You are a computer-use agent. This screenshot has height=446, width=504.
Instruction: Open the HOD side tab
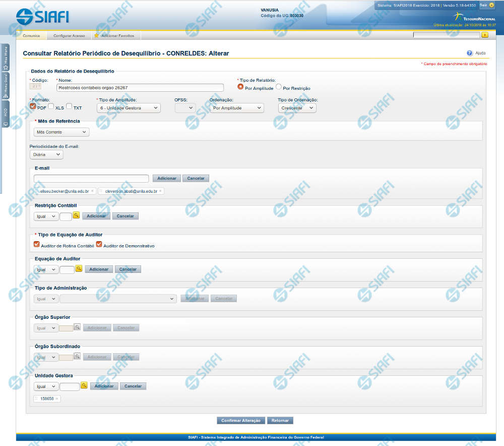pyautogui.click(x=6, y=114)
